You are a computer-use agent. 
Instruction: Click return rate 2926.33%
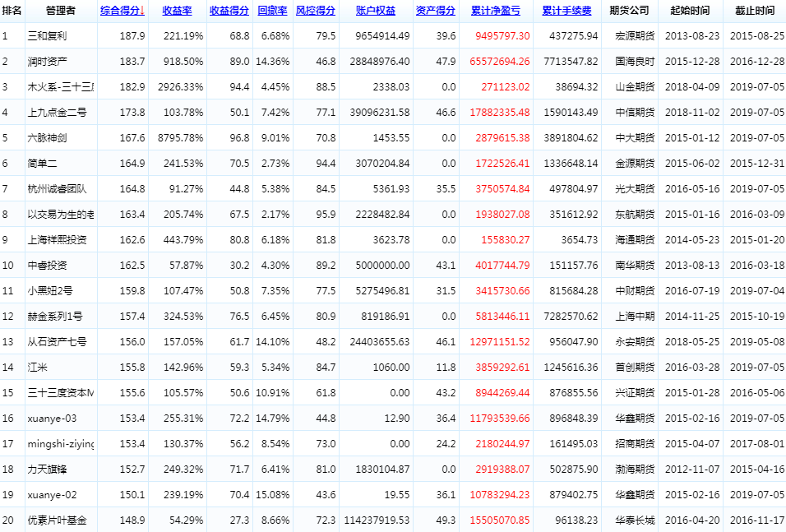180,87
